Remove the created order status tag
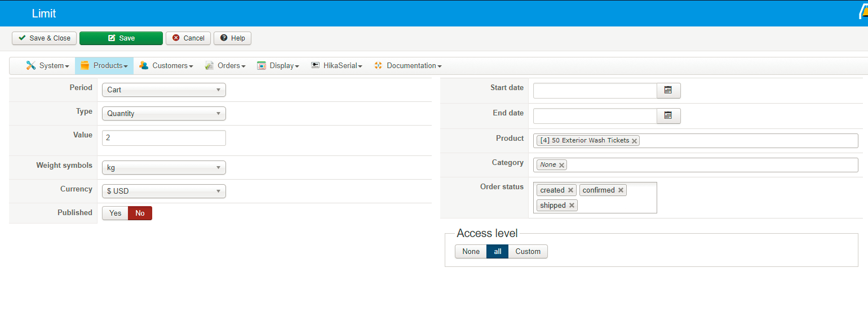The width and height of the screenshot is (868, 321). (x=570, y=190)
